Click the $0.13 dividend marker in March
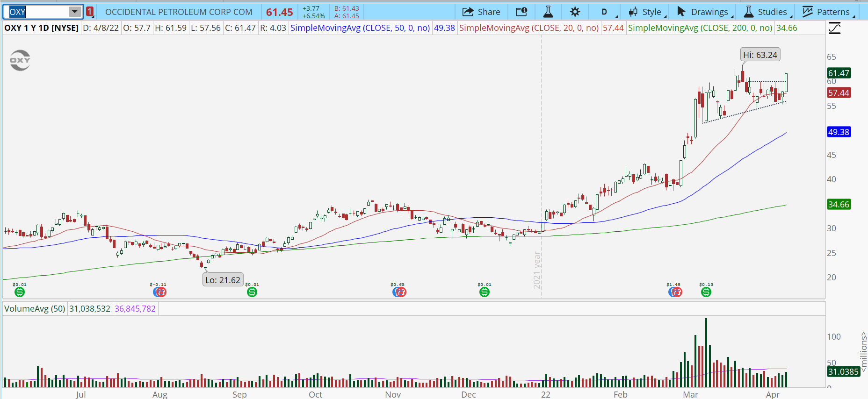Image resolution: width=868 pixels, height=399 pixels. click(706, 292)
